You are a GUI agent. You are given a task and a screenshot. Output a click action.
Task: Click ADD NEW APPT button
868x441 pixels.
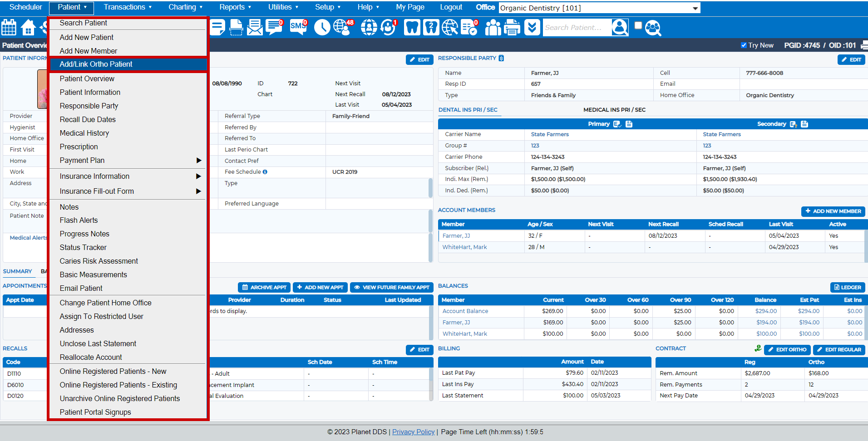tap(320, 287)
